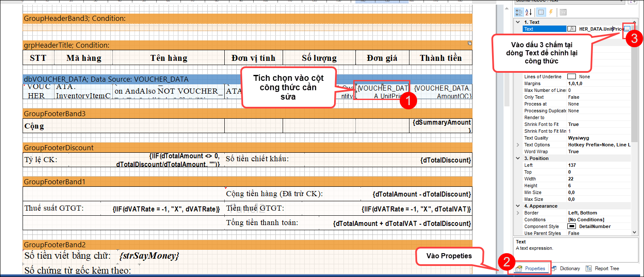Select the UnitPrice cell in data band

tap(382, 91)
